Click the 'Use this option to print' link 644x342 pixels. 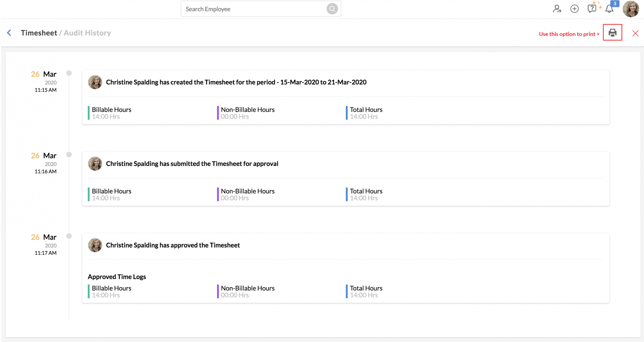click(569, 33)
